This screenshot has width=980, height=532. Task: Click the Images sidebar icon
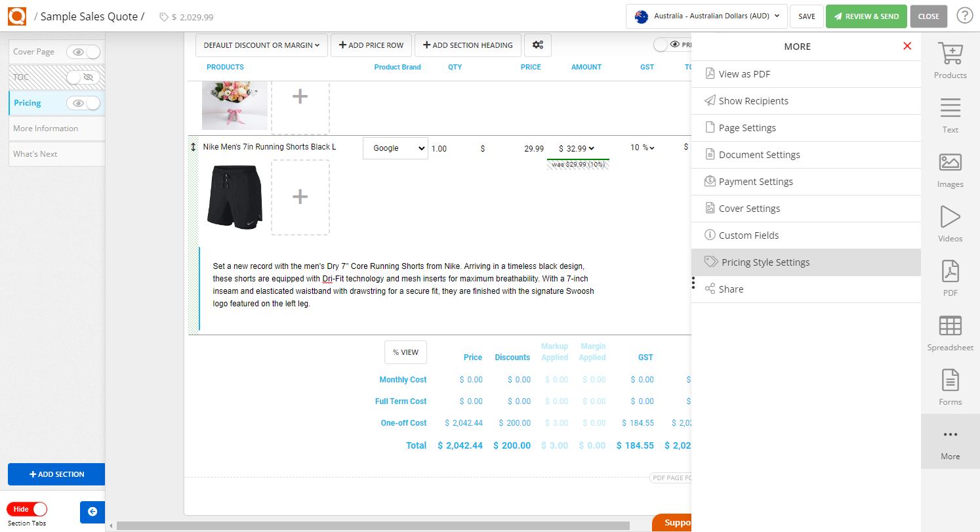coord(950,169)
